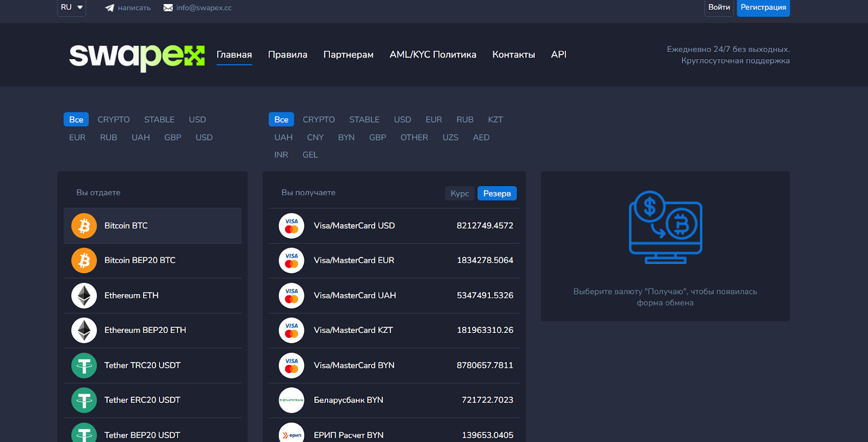
Task: Select the Все filter in give currencies
Action: 76,119
